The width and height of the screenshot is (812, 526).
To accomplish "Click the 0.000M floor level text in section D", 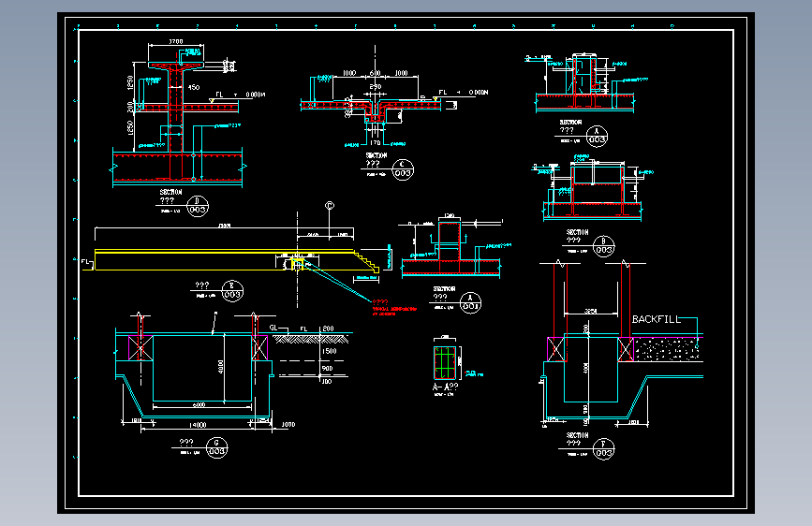I will pos(256,95).
